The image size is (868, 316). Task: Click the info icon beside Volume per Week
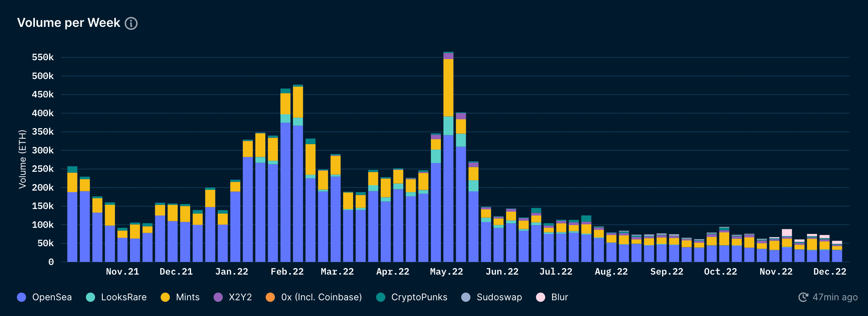(x=131, y=23)
